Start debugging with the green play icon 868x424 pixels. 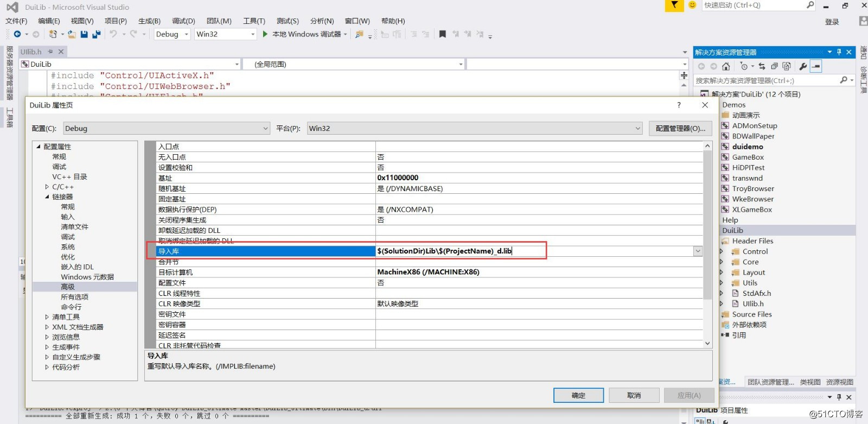(265, 34)
